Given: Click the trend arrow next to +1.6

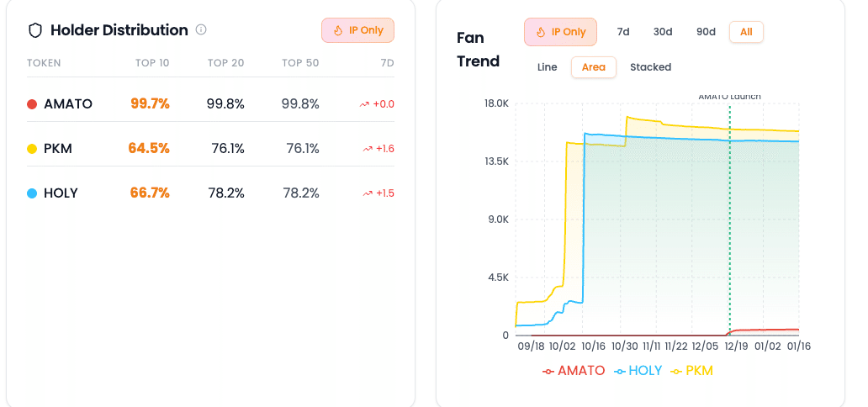Looking at the screenshot, I should (368, 149).
